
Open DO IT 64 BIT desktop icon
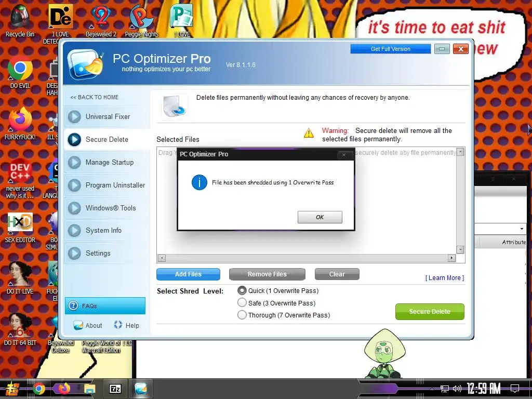[x=20, y=329]
